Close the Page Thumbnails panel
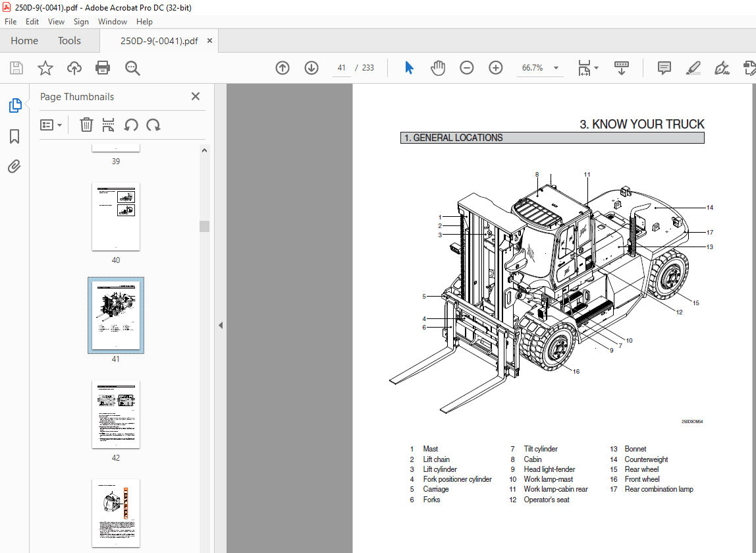Screen dimensions: 756x553 196,96
